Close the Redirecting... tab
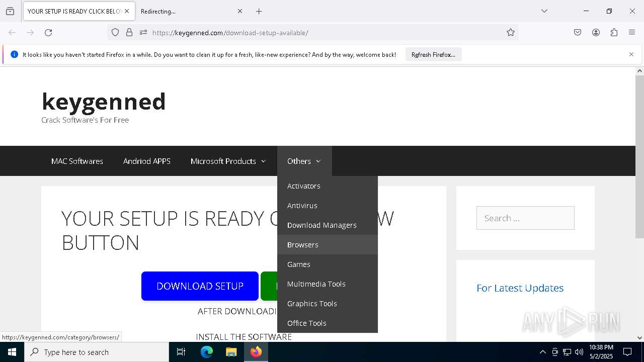Image resolution: width=644 pixels, height=362 pixels. [x=240, y=11]
